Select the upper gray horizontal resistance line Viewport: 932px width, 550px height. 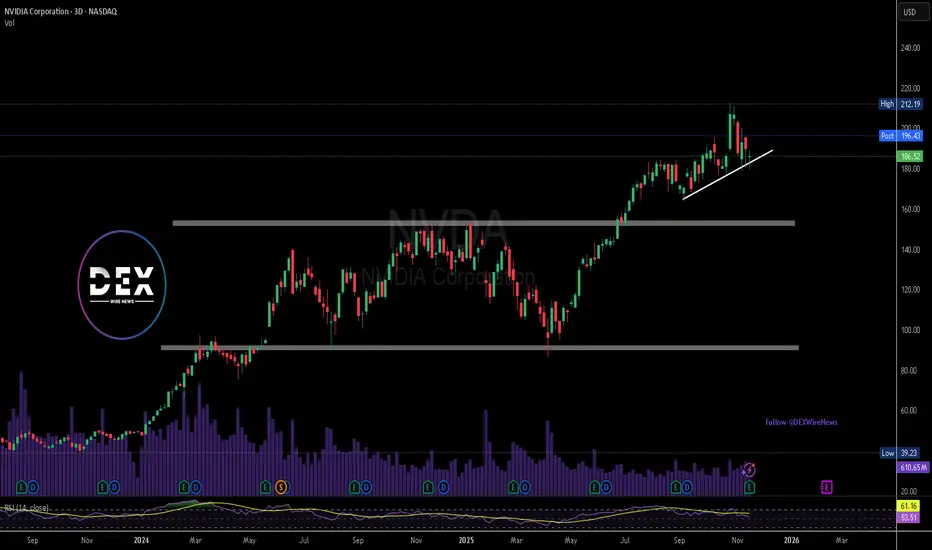(x=483, y=223)
